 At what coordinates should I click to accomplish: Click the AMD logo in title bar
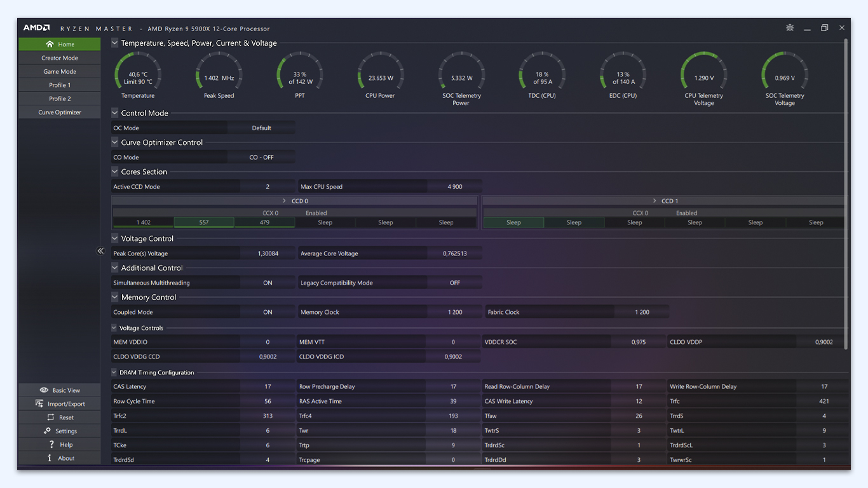point(36,28)
